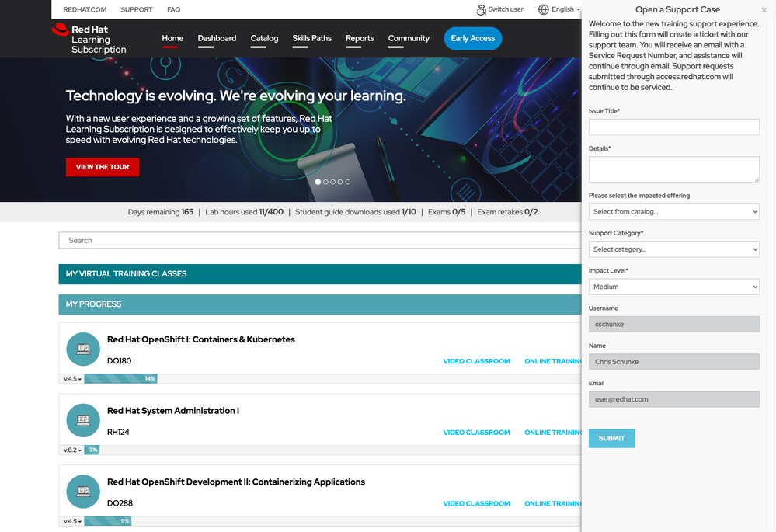Screen dimensions: 776x532
Task: Click the Switch user icon
Action: click(482, 9)
